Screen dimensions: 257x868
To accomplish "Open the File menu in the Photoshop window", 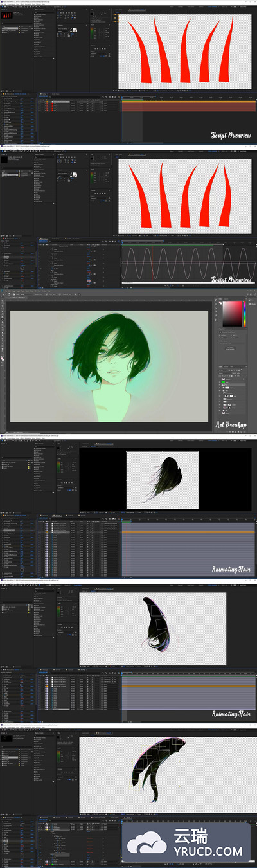I will click(6, 291).
